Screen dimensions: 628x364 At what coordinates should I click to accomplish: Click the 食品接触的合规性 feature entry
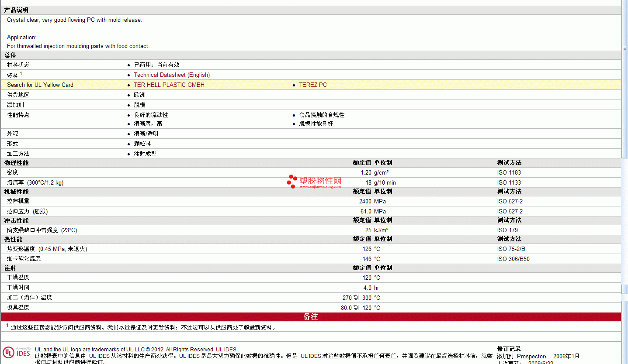322,115
